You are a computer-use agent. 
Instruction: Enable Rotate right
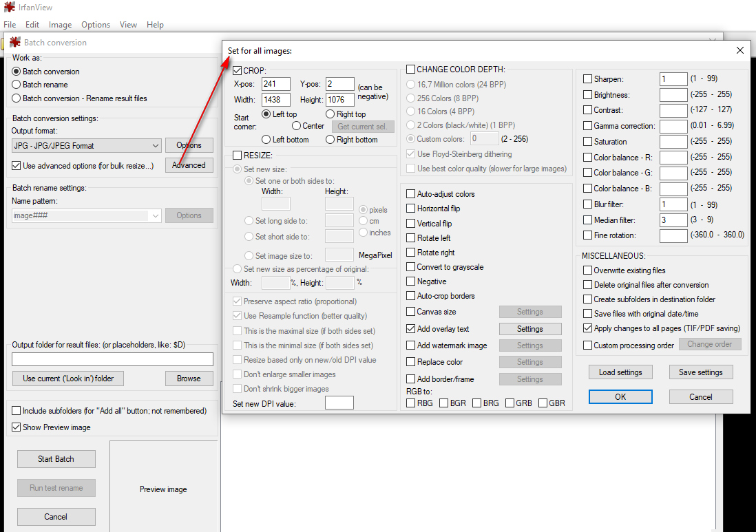411,253
